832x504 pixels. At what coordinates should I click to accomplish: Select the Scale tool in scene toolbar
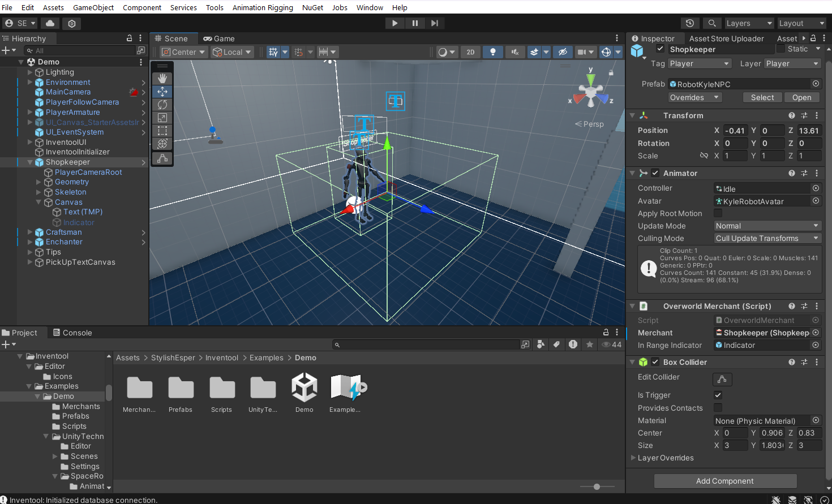(162, 118)
